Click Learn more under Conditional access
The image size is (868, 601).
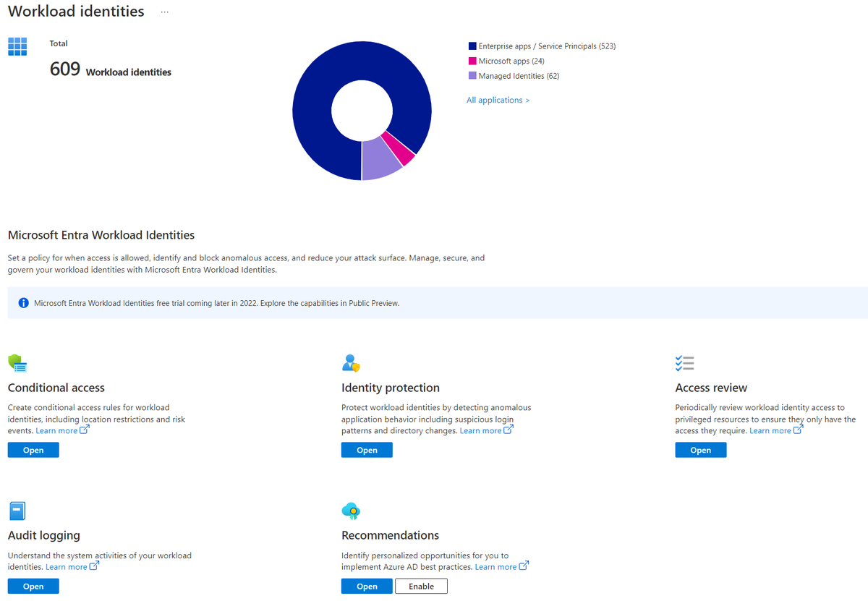pyautogui.click(x=56, y=430)
